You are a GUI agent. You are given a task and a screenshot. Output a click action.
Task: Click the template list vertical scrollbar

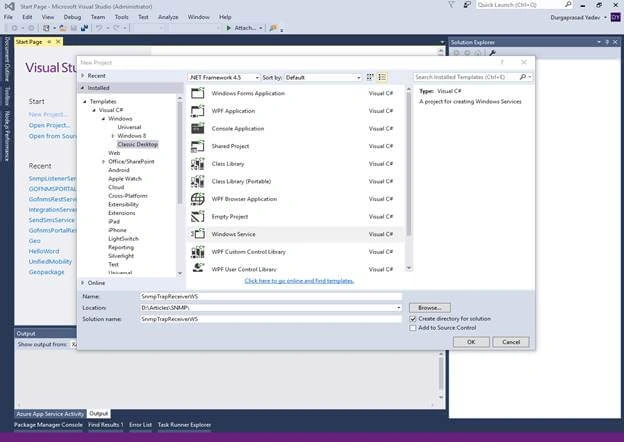pos(409,179)
